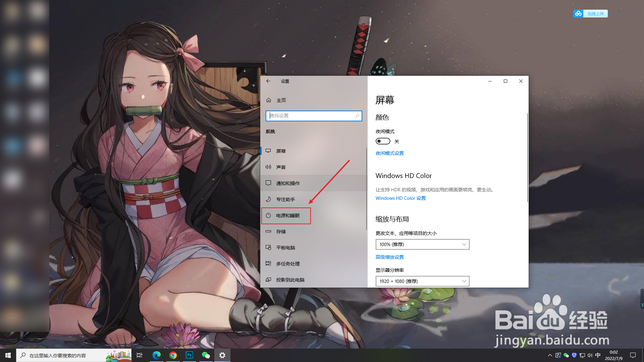Switch the input method 中 indicator
The image size is (644, 362).
(598, 355)
